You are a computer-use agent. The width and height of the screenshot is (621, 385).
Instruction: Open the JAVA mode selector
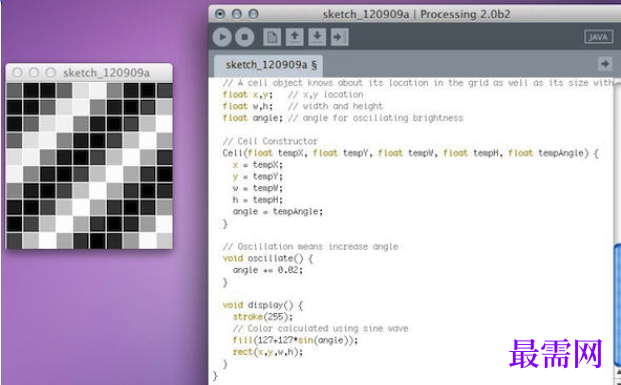coord(598,37)
